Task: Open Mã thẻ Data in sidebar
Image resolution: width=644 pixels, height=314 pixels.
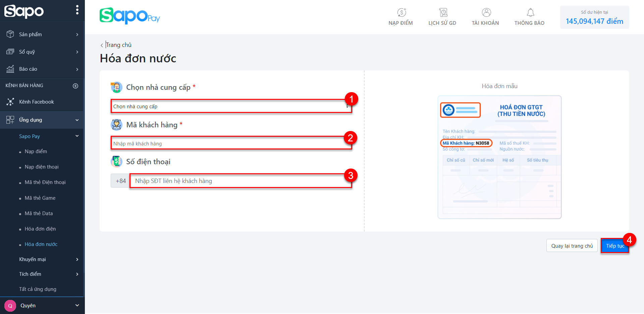Action: (x=39, y=213)
